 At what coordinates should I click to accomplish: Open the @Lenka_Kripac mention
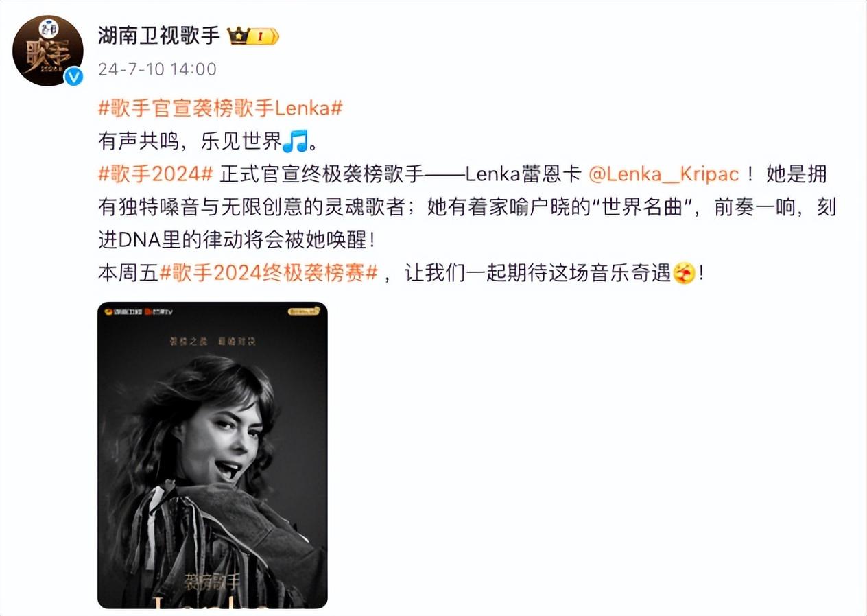point(664,174)
